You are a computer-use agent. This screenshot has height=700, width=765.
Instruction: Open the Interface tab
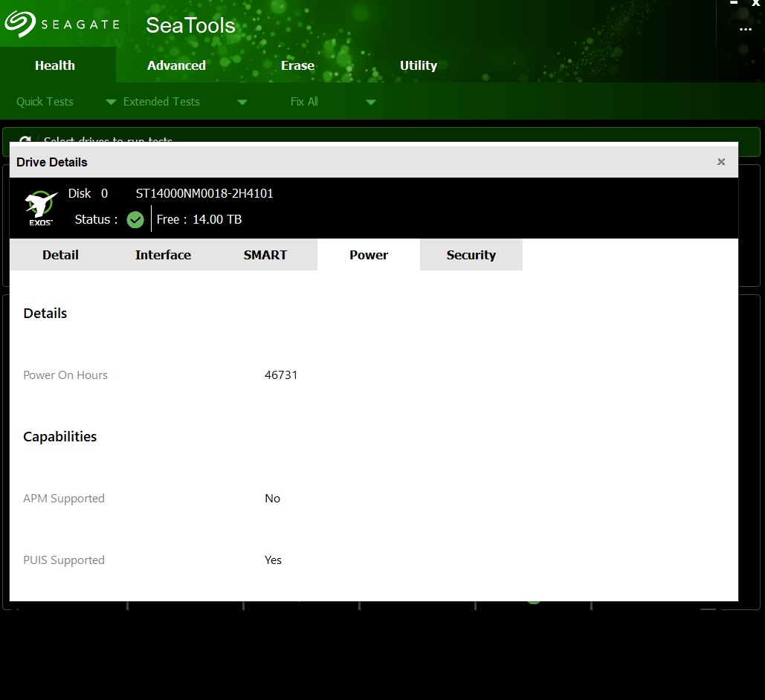point(163,255)
